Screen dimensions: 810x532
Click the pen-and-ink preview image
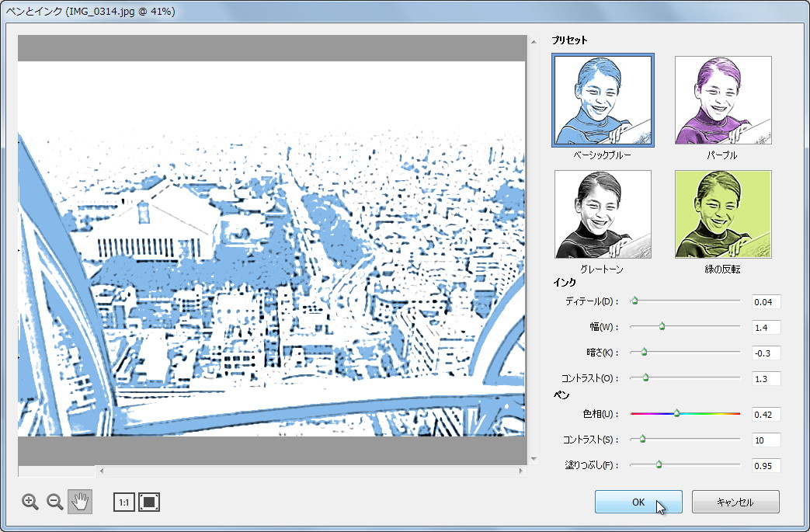tap(272, 249)
